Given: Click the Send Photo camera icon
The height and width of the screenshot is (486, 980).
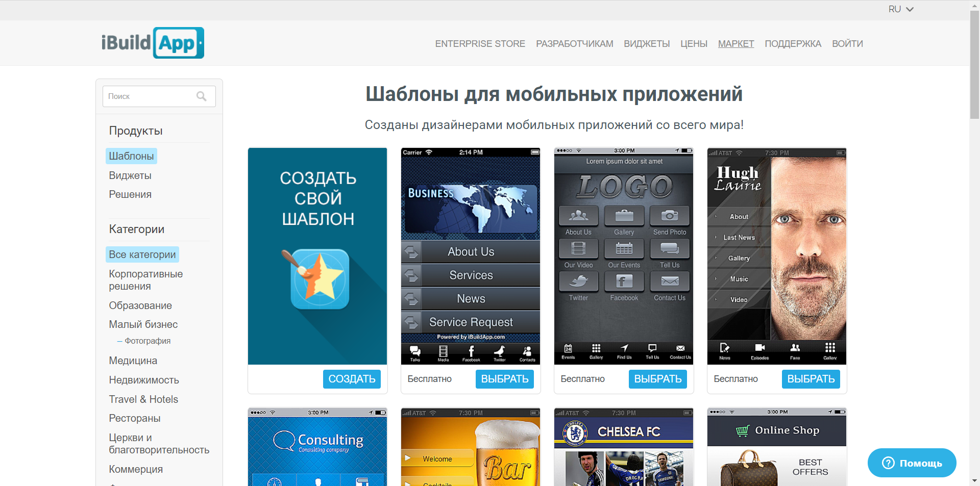Looking at the screenshot, I should [670, 216].
